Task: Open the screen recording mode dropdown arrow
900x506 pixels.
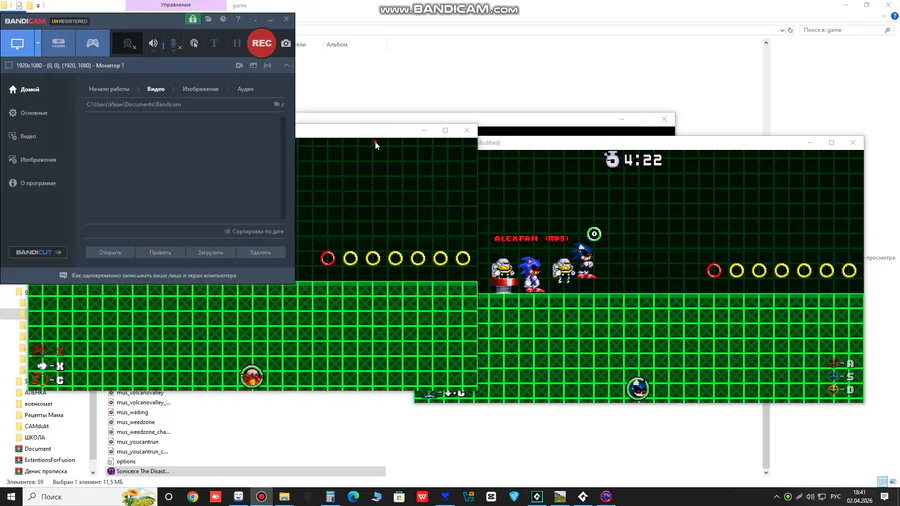Action: pos(37,44)
